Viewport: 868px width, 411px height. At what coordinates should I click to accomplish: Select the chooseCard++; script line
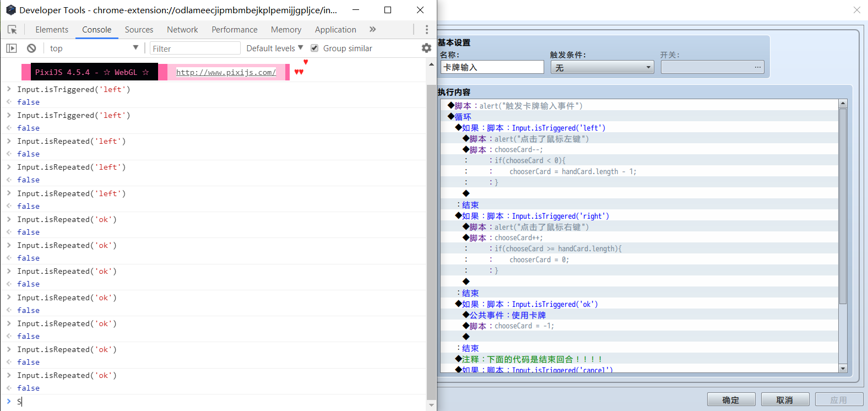pyautogui.click(x=639, y=238)
